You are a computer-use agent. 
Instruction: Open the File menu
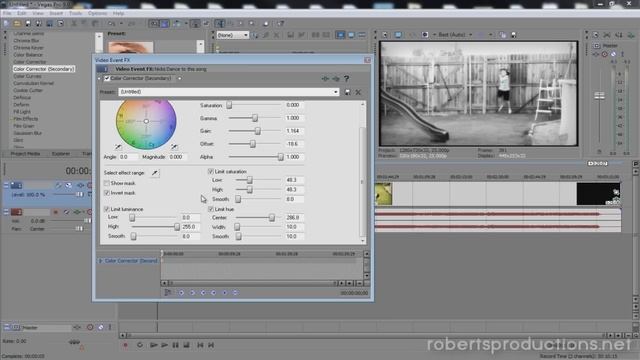click(7, 13)
